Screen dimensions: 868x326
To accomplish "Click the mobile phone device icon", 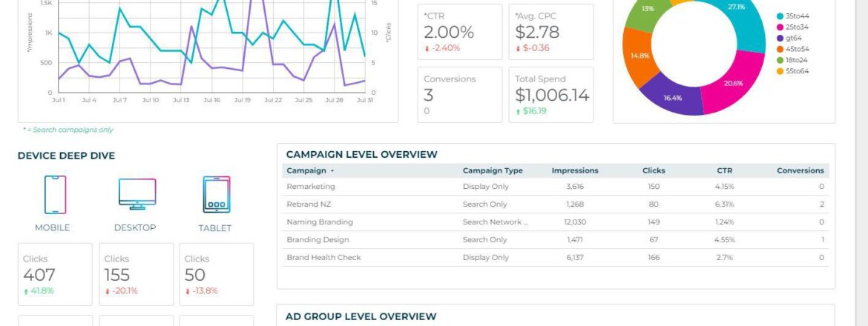I will pyautogui.click(x=55, y=195).
